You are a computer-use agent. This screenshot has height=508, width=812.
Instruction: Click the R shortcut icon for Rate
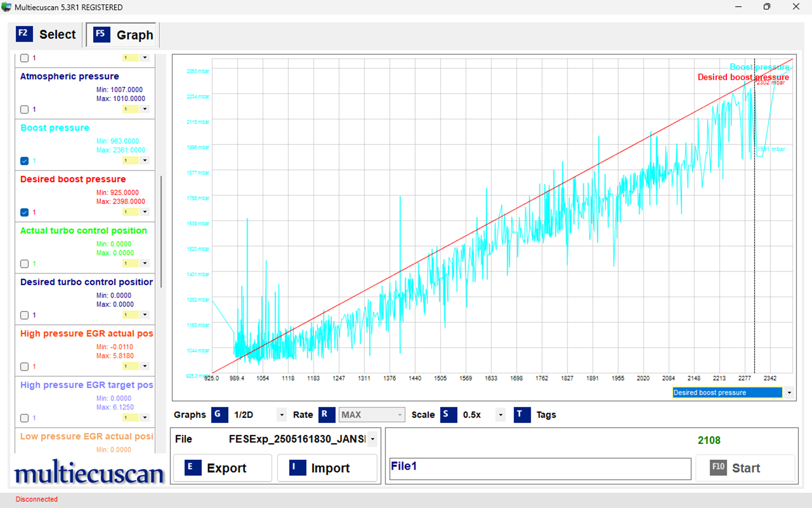(x=326, y=415)
